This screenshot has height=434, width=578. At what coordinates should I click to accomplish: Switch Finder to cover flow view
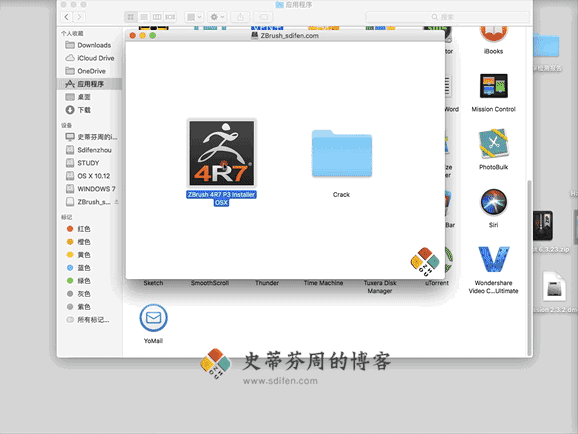click(x=170, y=17)
